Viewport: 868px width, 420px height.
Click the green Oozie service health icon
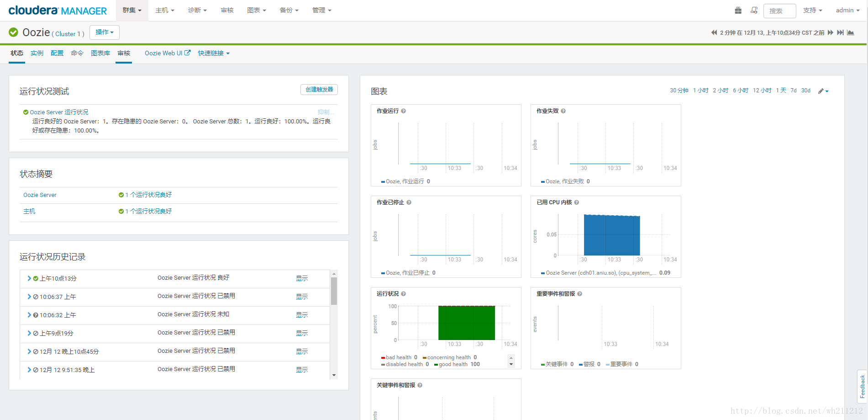[14, 32]
